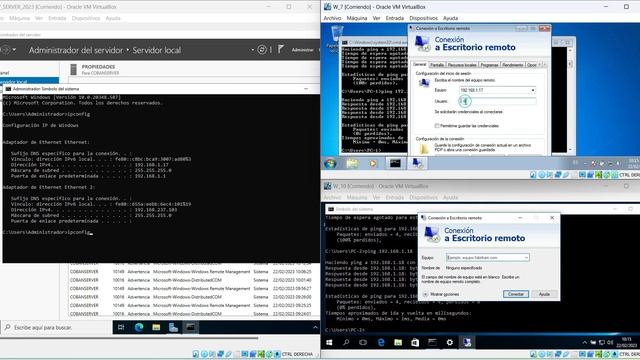Switch to Command Prompt in Windows 10 taskbar
Image resolution: width=640 pixels, height=360 pixels.
[x=432, y=342]
